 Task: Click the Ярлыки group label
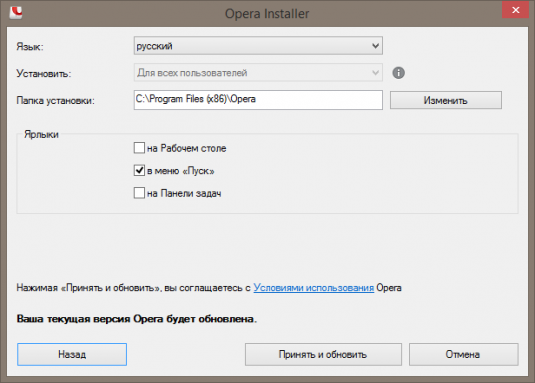pyautogui.click(x=41, y=134)
